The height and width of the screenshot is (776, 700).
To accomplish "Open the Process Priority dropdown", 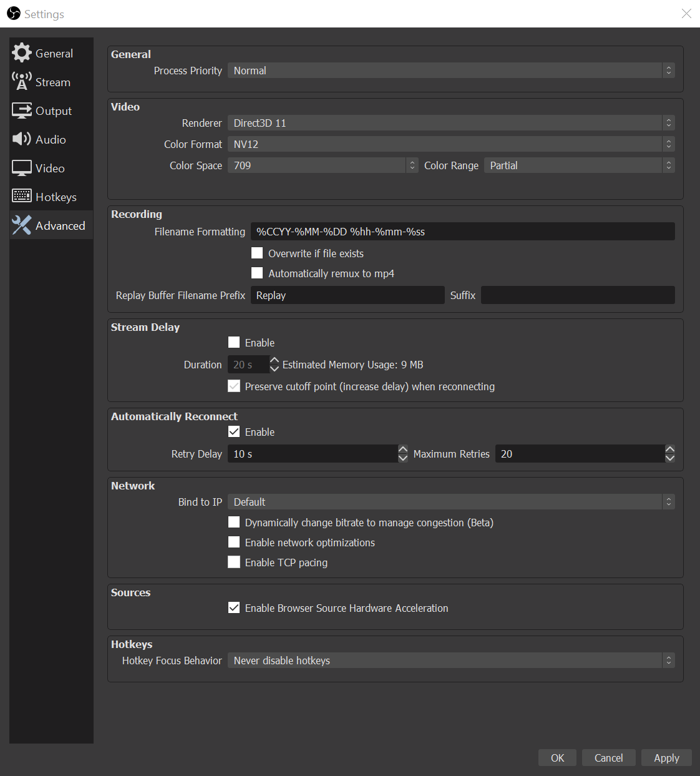I will [450, 71].
